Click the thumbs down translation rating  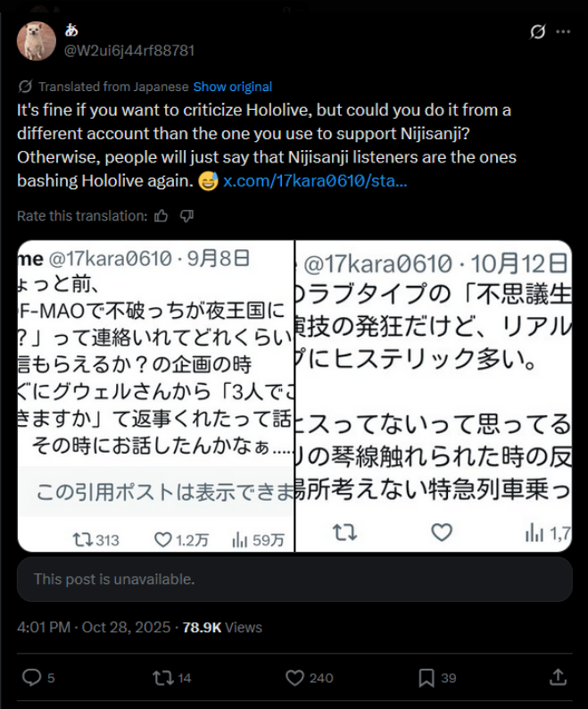[186, 216]
